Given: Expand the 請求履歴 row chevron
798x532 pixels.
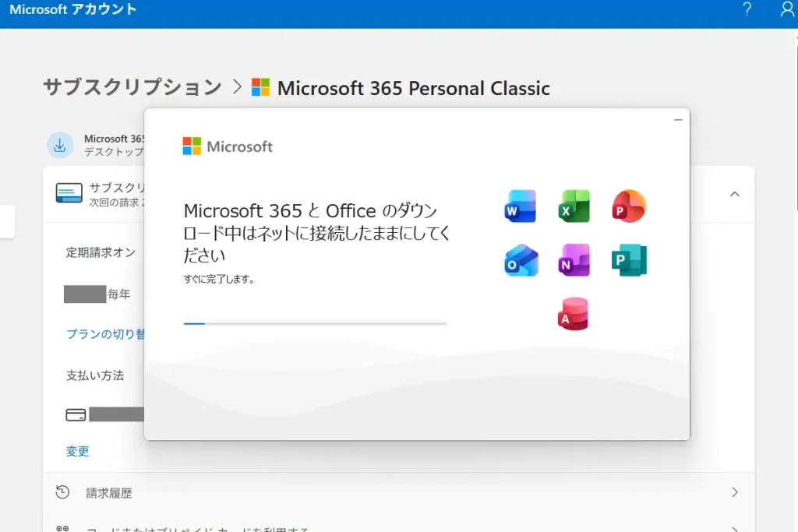Looking at the screenshot, I should [735, 492].
